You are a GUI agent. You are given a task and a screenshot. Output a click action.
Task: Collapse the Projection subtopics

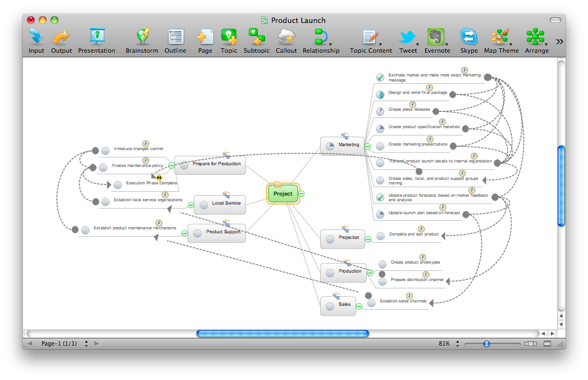tap(368, 239)
